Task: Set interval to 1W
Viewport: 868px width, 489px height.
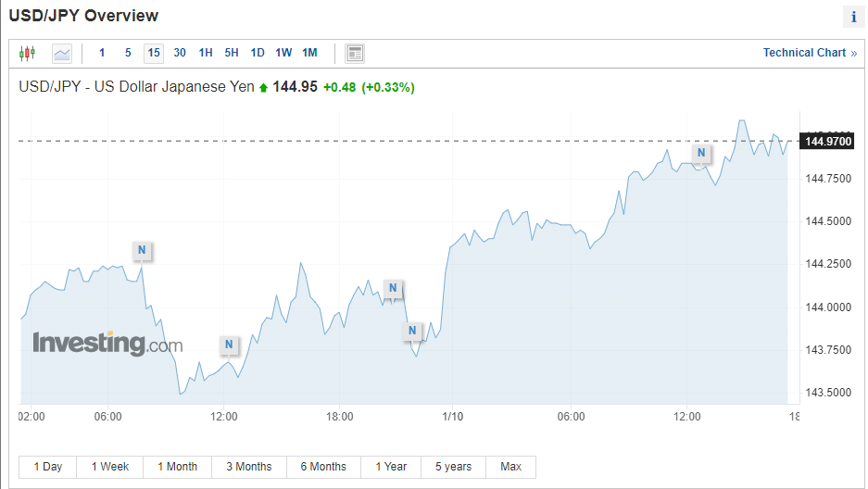Action: coord(283,53)
